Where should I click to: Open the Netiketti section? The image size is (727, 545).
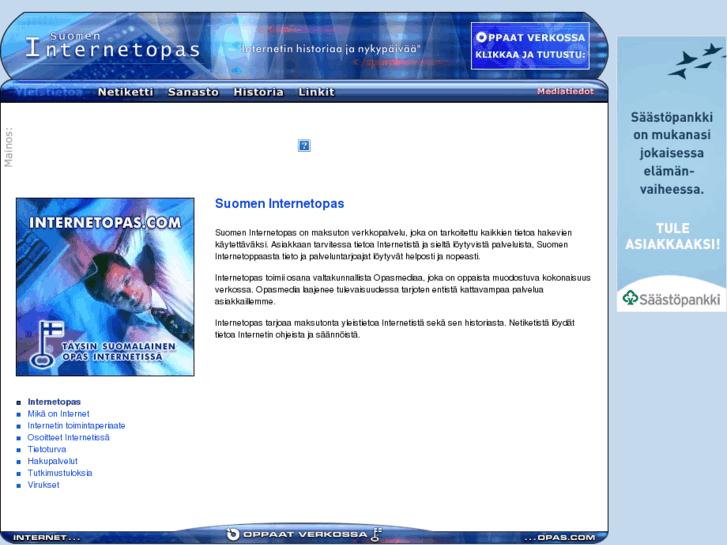pyautogui.click(x=125, y=92)
